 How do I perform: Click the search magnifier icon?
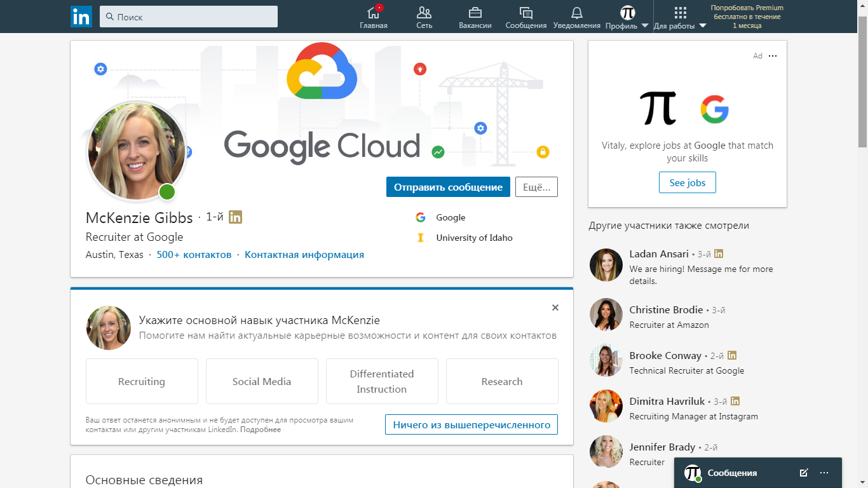(x=110, y=17)
